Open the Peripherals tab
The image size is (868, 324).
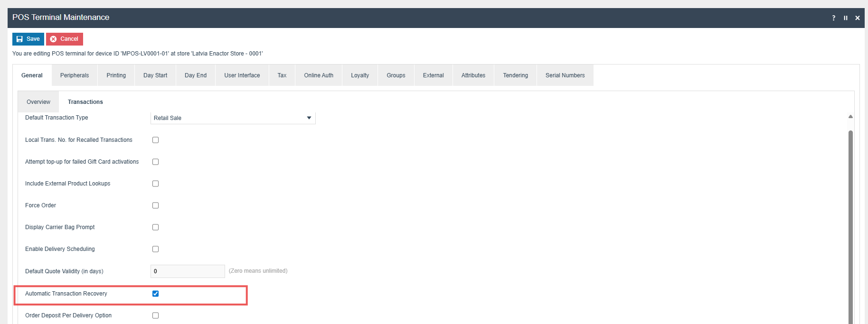click(x=75, y=75)
